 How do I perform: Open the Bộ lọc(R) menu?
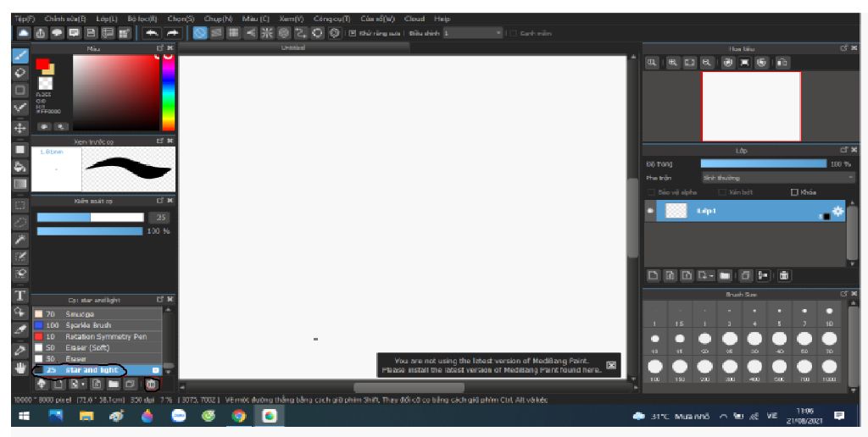click(x=142, y=19)
